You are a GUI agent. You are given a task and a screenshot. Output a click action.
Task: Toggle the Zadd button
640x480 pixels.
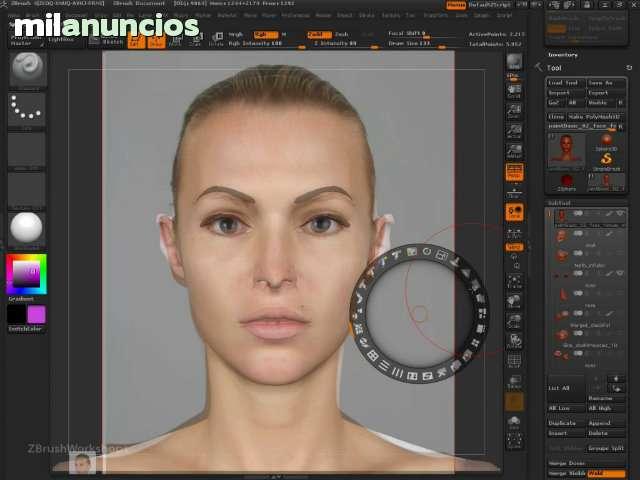319,35
